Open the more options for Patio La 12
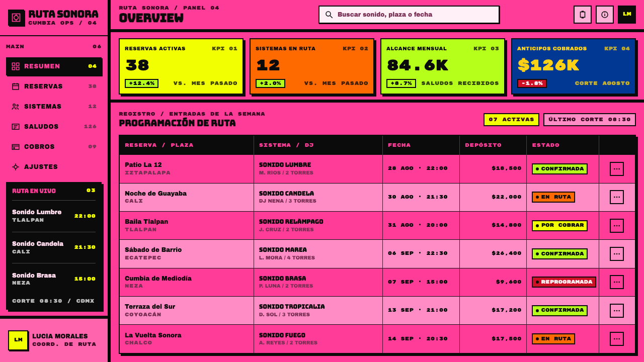644x362 pixels. click(617, 169)
